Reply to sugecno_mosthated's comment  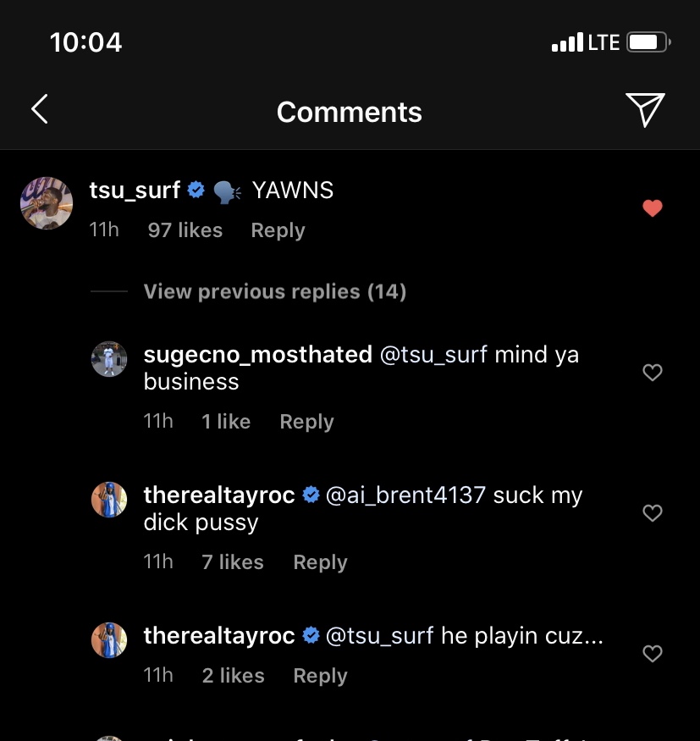[x=306, y=422]
